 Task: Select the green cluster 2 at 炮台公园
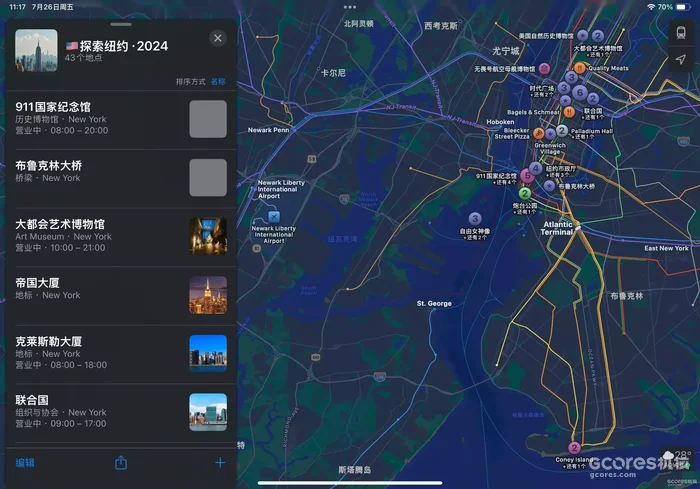(x=525, y=193)
